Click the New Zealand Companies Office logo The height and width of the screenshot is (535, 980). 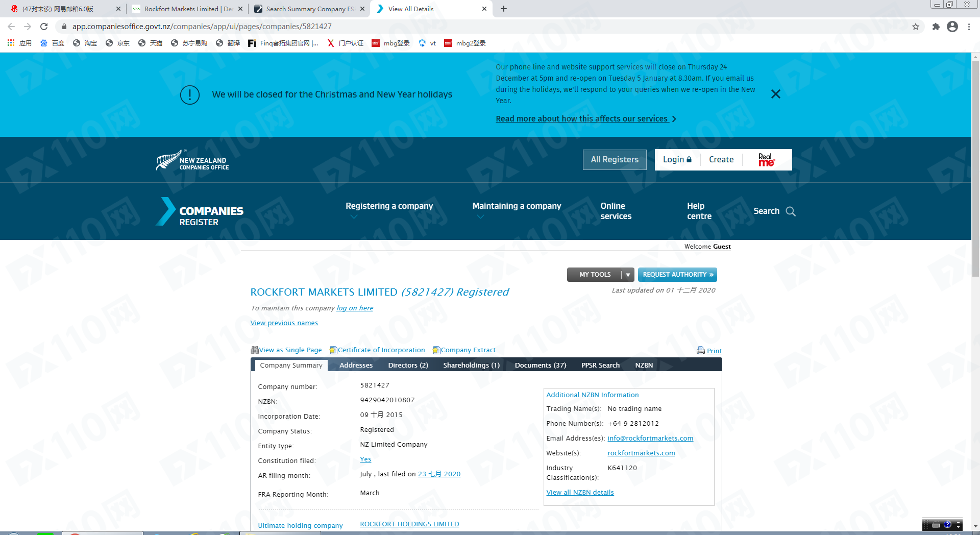(192, 160)
